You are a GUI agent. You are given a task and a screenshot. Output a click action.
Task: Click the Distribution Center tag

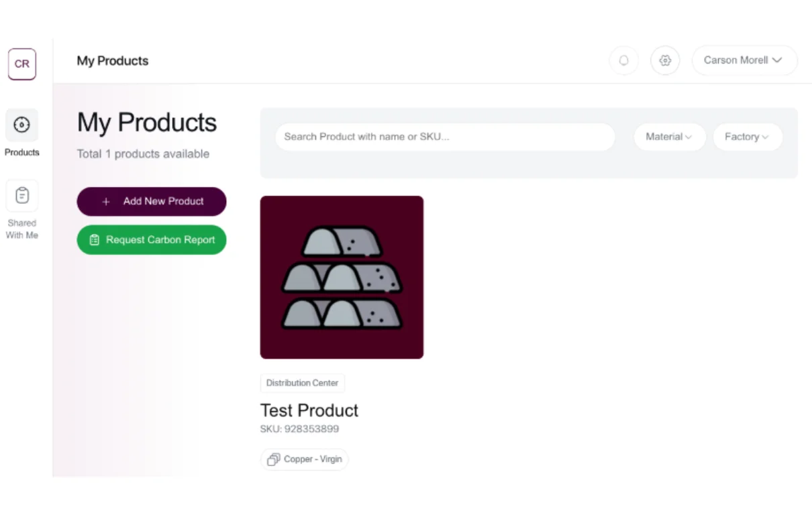pos(303,383)
